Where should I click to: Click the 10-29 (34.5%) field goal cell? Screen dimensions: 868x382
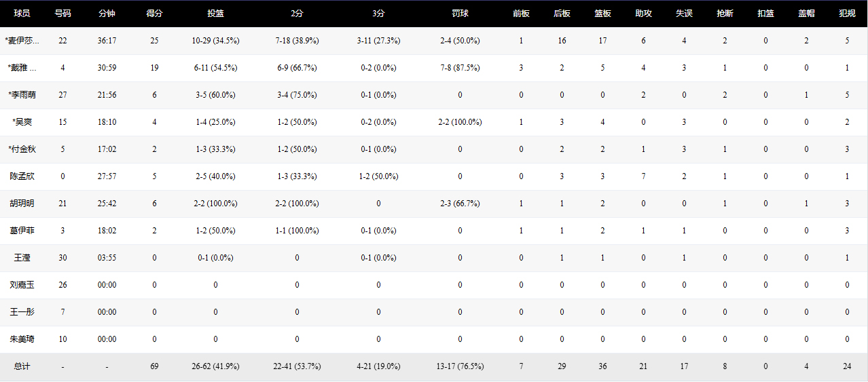click(x=215, y=41)
